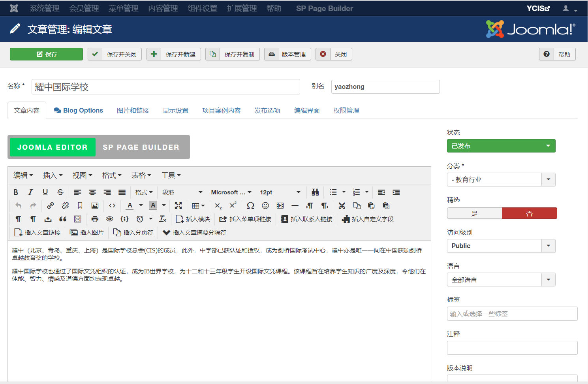Open language 全部语言 dropdown
This screenshot has width=588, height=384.
pos(501,280)
